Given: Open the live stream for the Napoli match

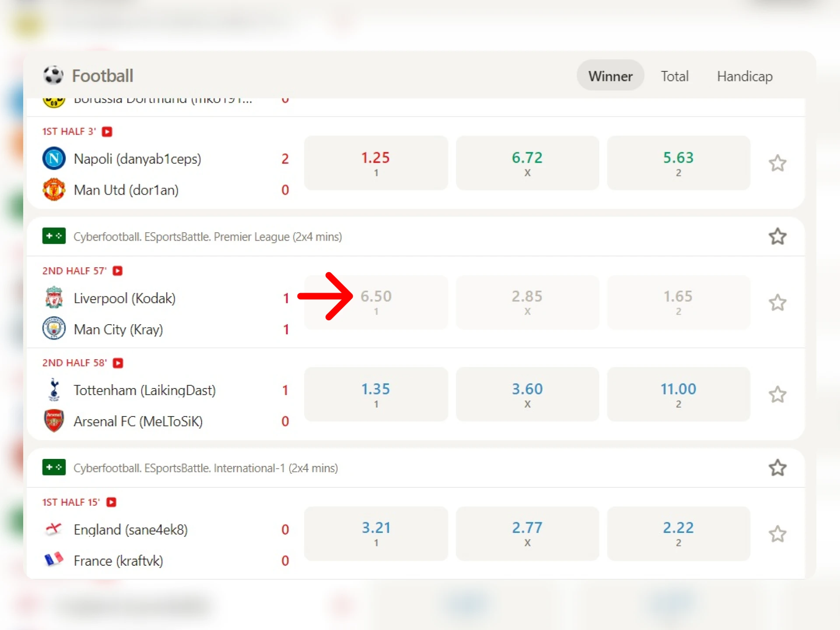Looking at the screenshot, I should click(107, 131).
